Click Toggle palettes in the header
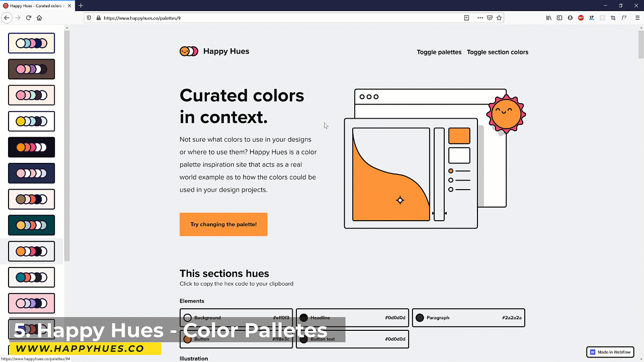The height and width of the screenshot is (362, 644). tap(439, 52)
